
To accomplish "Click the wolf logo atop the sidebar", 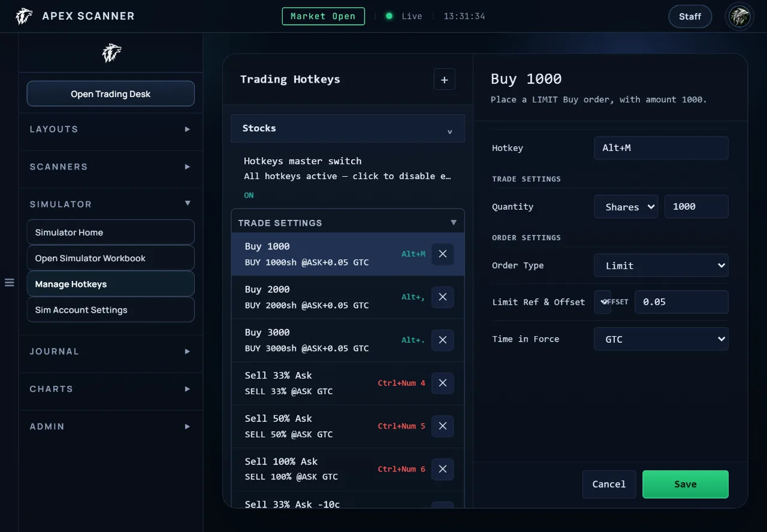I will [111, 53].
